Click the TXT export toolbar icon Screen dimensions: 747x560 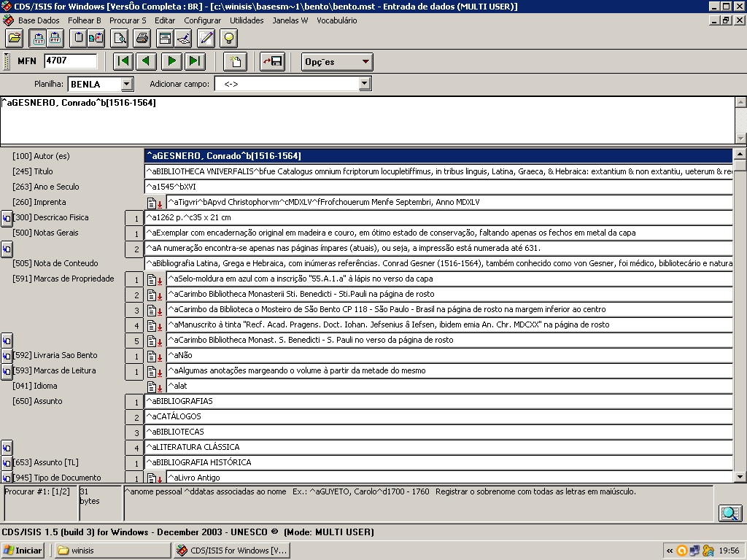click(37, 38)
